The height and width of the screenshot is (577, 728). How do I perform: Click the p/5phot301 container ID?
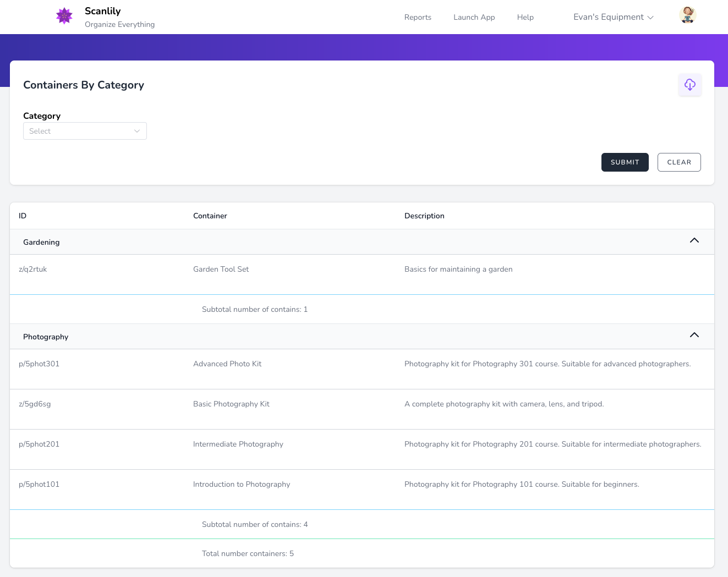point(39,364)
